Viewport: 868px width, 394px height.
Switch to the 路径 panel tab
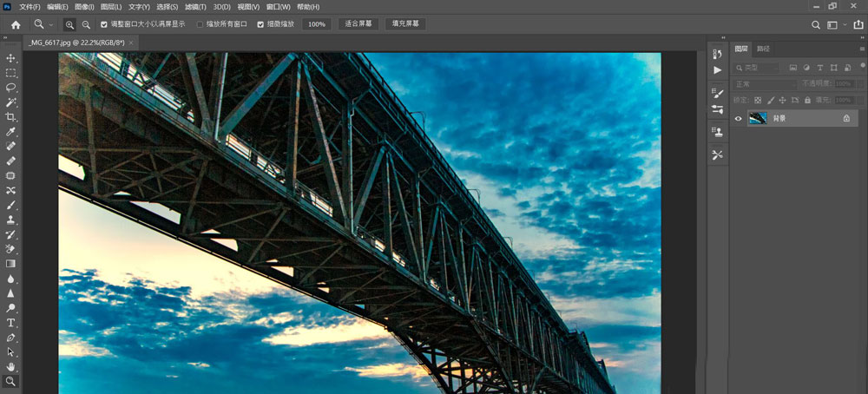point(763,49)
